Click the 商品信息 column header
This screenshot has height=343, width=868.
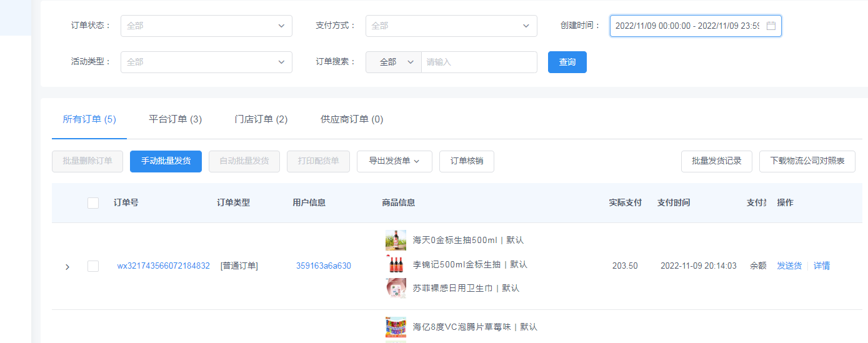click(x=399, y=202)
